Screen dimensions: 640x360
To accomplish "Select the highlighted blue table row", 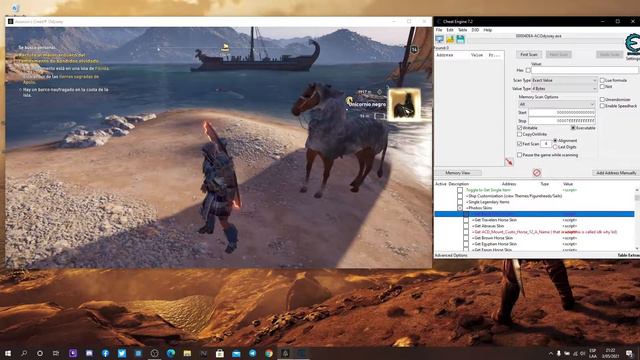I will click(534, 214).
